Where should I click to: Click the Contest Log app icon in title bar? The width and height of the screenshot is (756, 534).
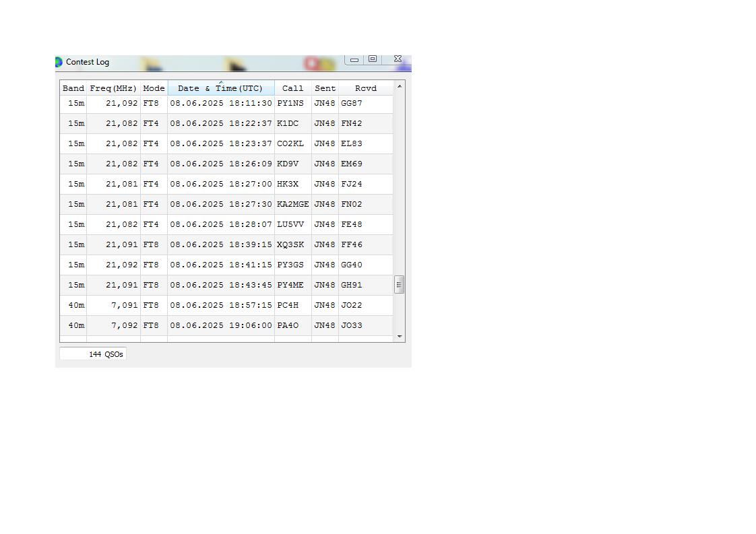[59, 62]
